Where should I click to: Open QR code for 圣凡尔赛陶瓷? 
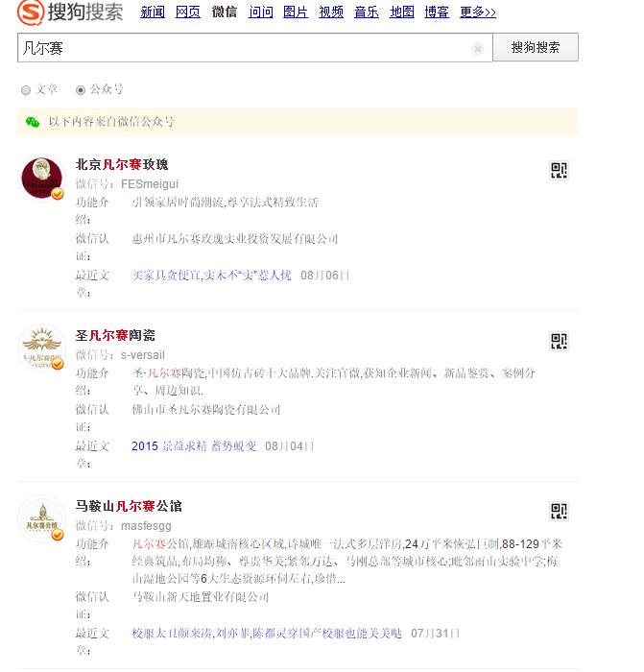click(x=559, y=341)
